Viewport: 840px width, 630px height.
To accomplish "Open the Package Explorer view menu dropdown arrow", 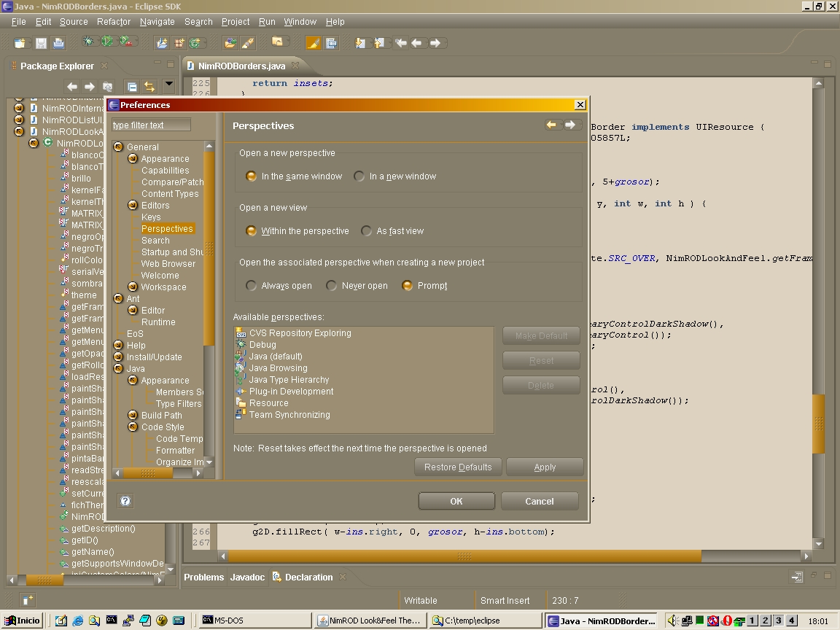I will [x=168, y=85].
